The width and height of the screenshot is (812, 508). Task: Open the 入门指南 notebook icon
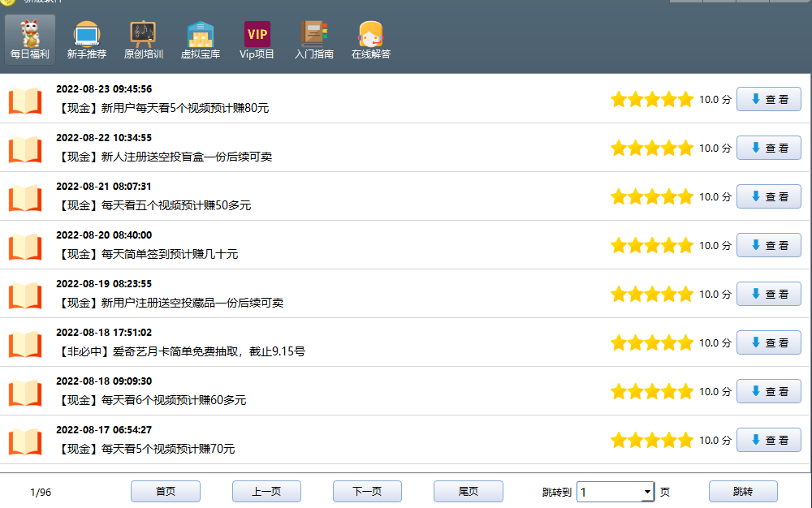(313, 34)
